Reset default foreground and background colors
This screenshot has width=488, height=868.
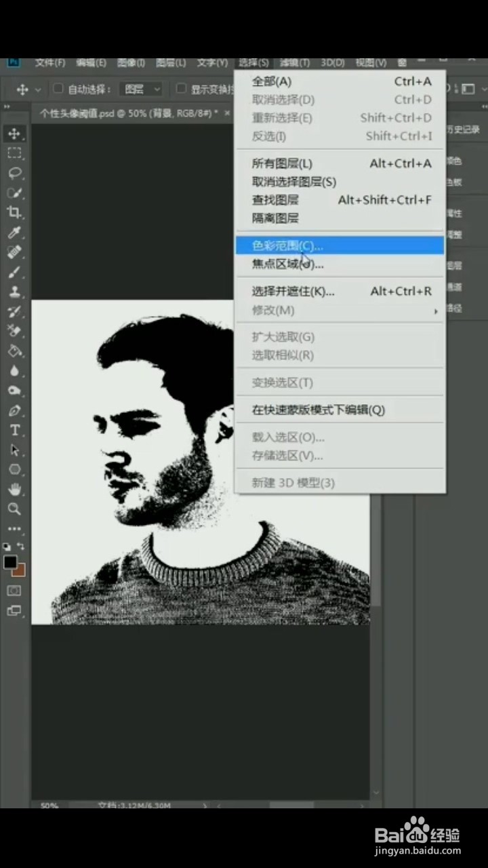[x=7, y=547]
